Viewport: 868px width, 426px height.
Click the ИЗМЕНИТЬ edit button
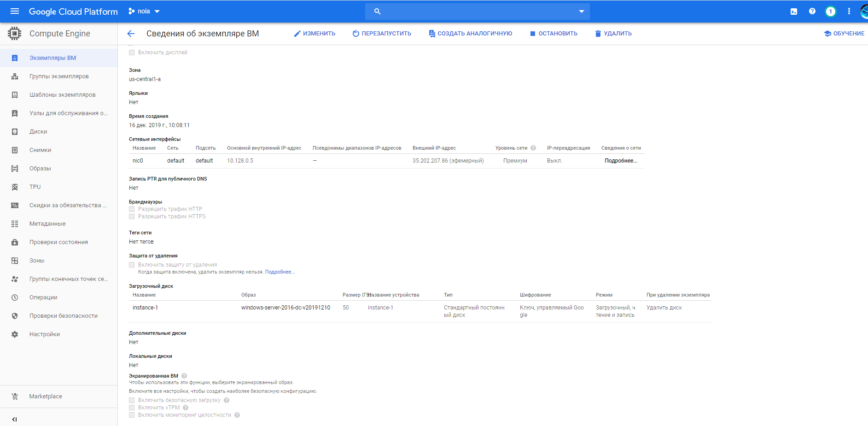(x=315, y=34)
